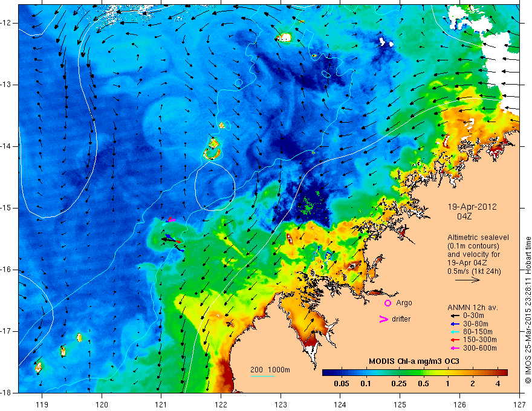Click the 'Altimetric sealevel' caption line
The image size is (532, 411).
coord(478,238)
